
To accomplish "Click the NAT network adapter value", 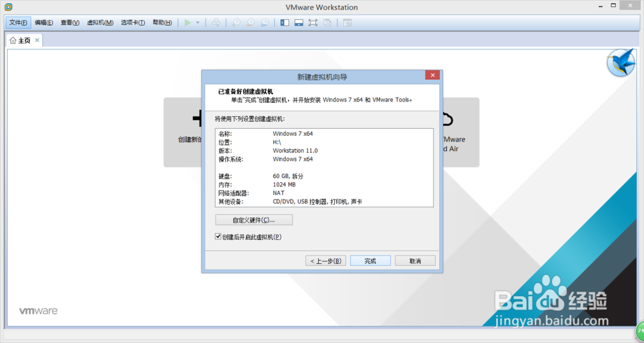I will (x=278, y=193).
